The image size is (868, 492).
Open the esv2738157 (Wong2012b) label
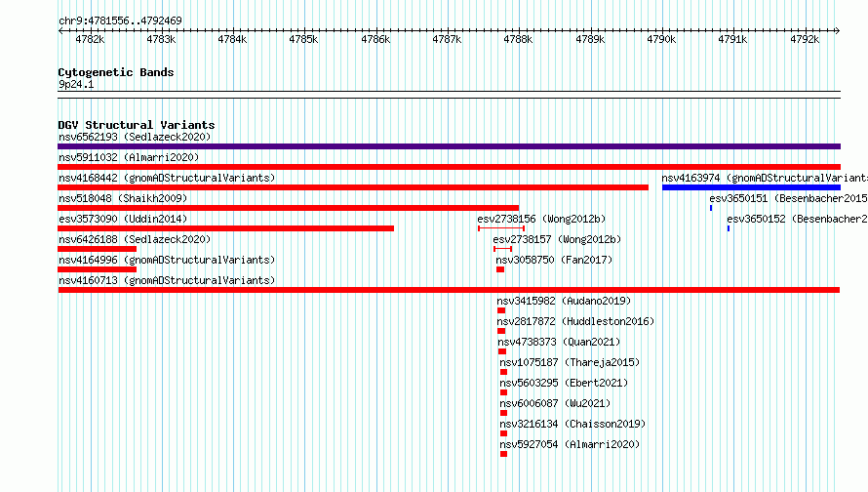557,239
